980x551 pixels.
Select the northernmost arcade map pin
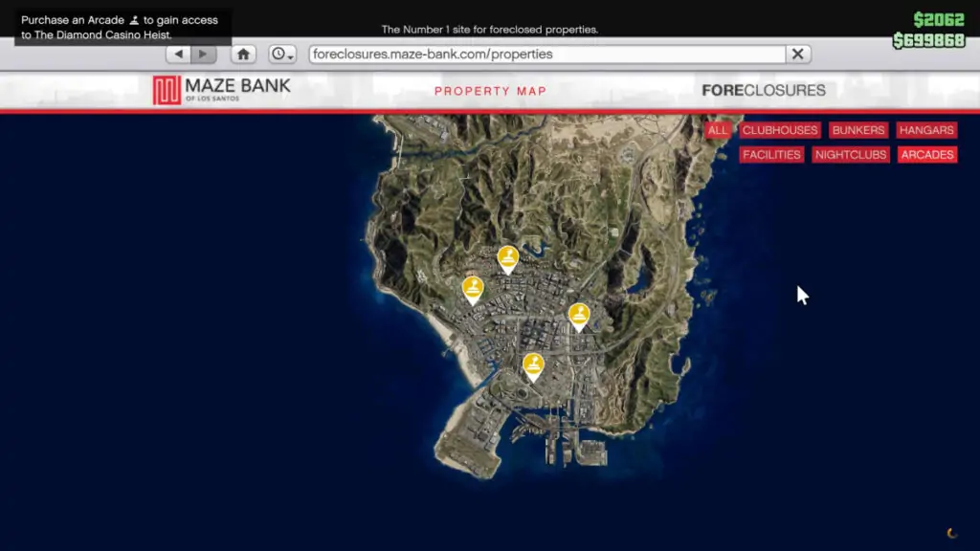tap(508, 259)
